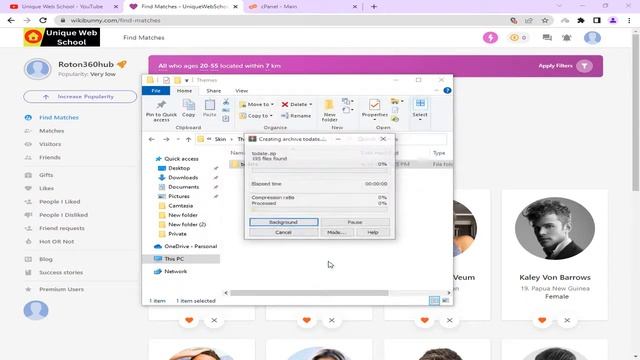
Task: Open Visitors in website sidebar
Action: 50,144
